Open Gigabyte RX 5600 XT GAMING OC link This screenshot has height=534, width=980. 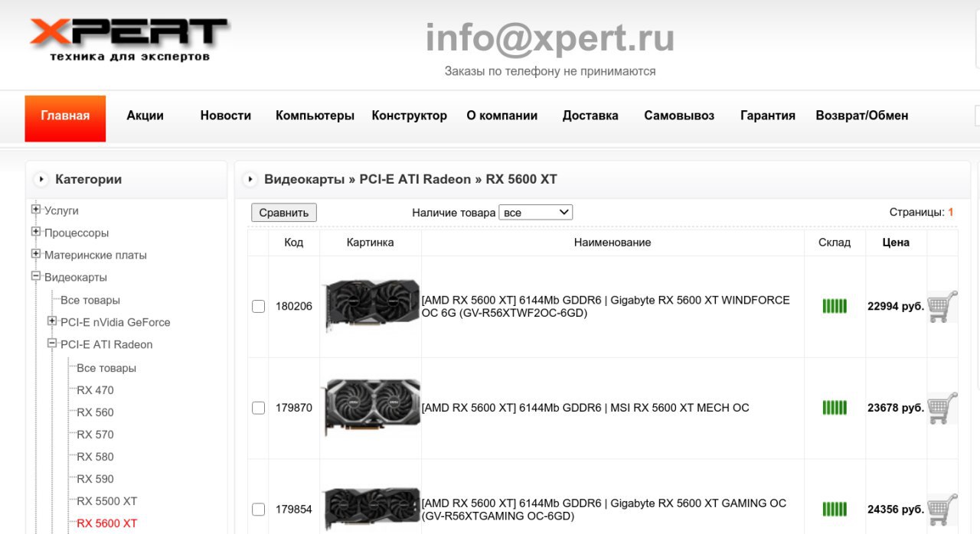tap(604, 509)
